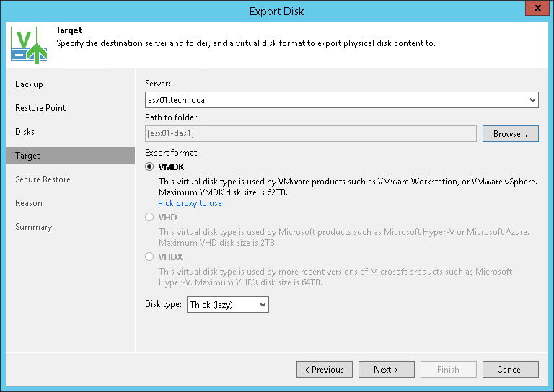
Task: Go back with the Previous button
Action: click(x=324, y=370)
